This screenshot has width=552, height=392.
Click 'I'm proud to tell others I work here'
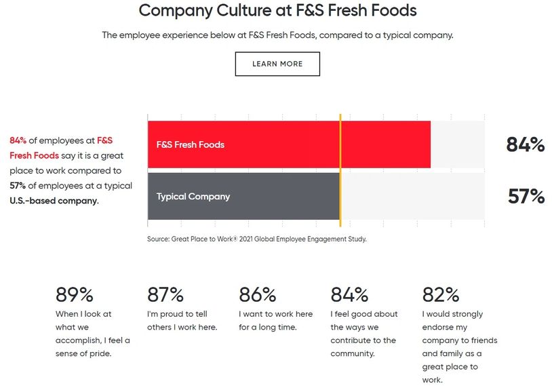click(x=181, y=321)
